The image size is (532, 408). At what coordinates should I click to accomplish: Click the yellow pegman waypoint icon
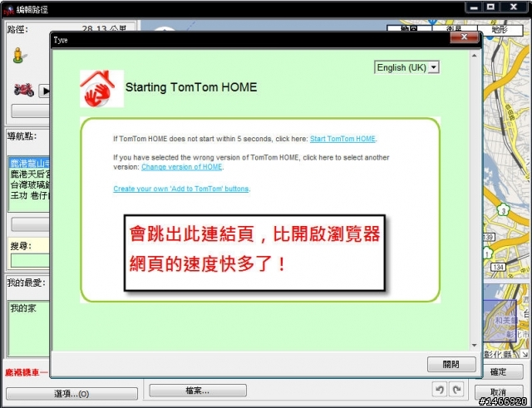click(x=19, y=56)
